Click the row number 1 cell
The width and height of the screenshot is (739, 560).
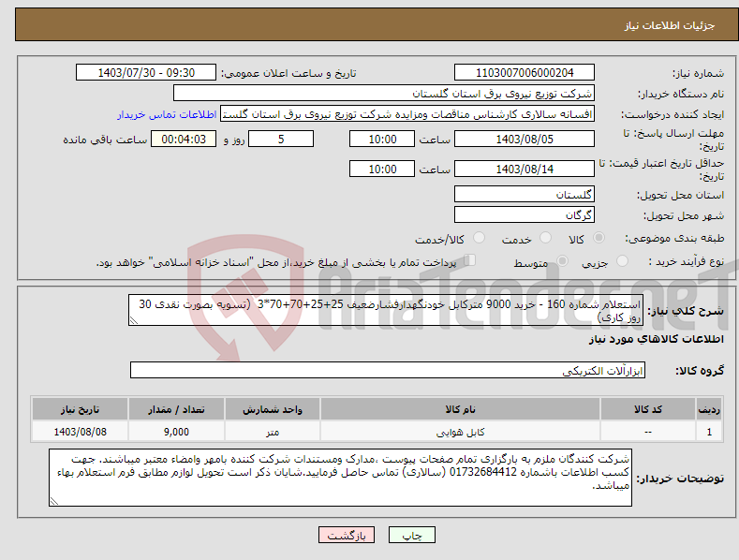coord(709,432)
